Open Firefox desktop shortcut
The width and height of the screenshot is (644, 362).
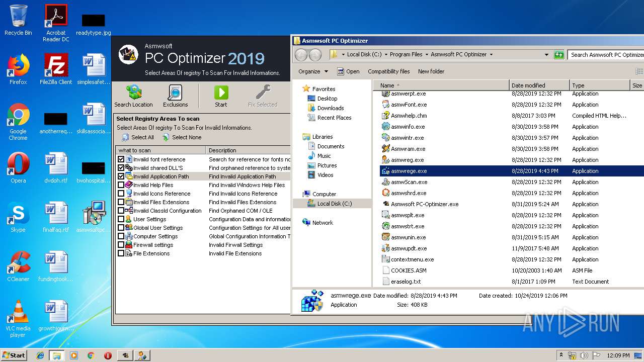tap(18, 69)
